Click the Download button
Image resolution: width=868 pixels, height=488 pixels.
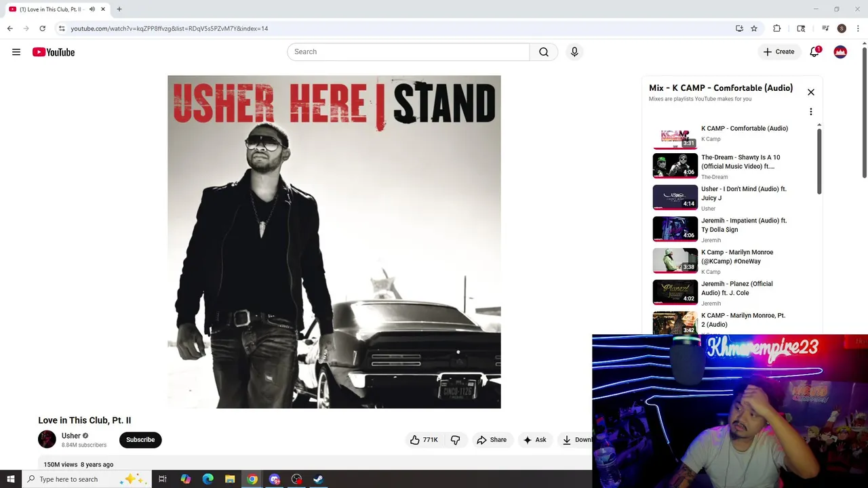tap(576, 440)
